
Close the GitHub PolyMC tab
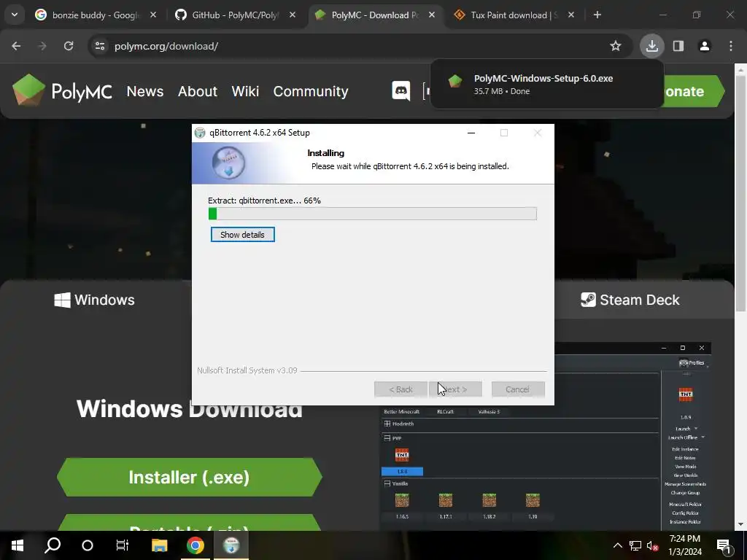(293, 15)
